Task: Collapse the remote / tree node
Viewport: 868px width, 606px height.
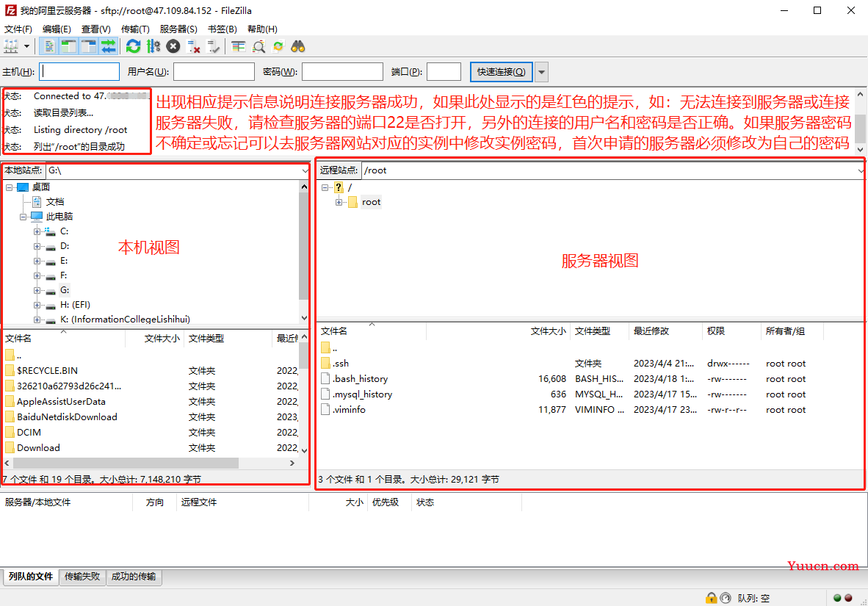Action: point(325,187)
